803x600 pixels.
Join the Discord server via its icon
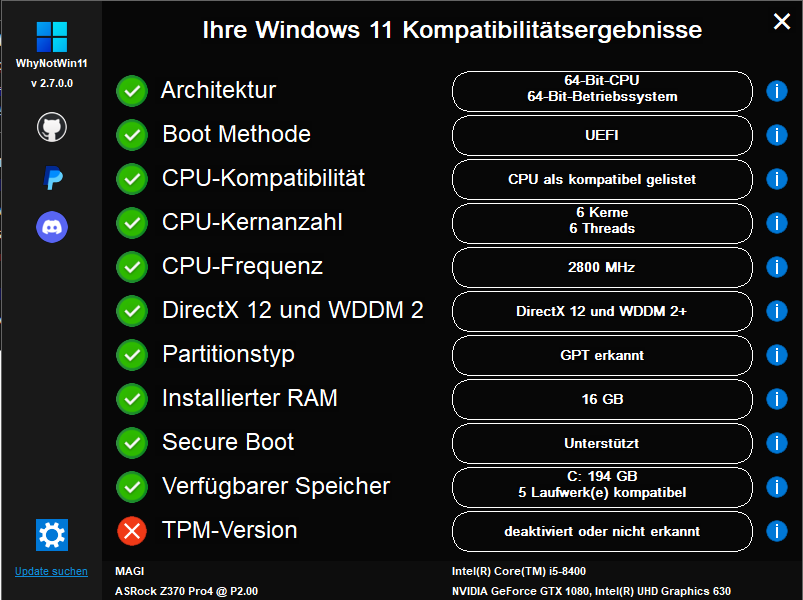coord(51,227)
